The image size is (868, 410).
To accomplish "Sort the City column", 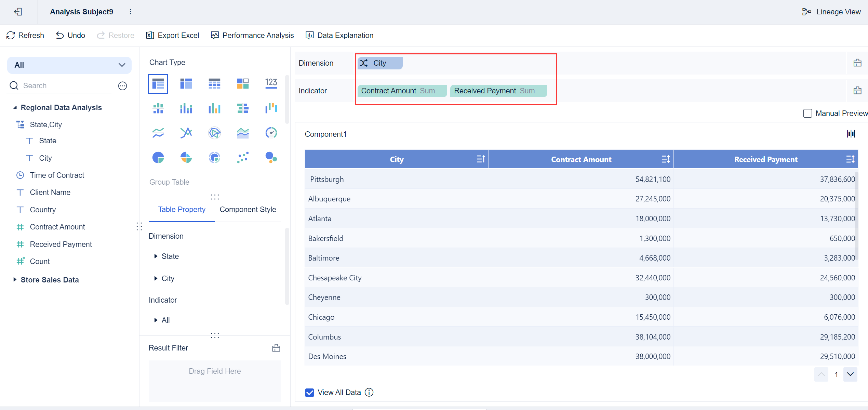I will [481, 159].
